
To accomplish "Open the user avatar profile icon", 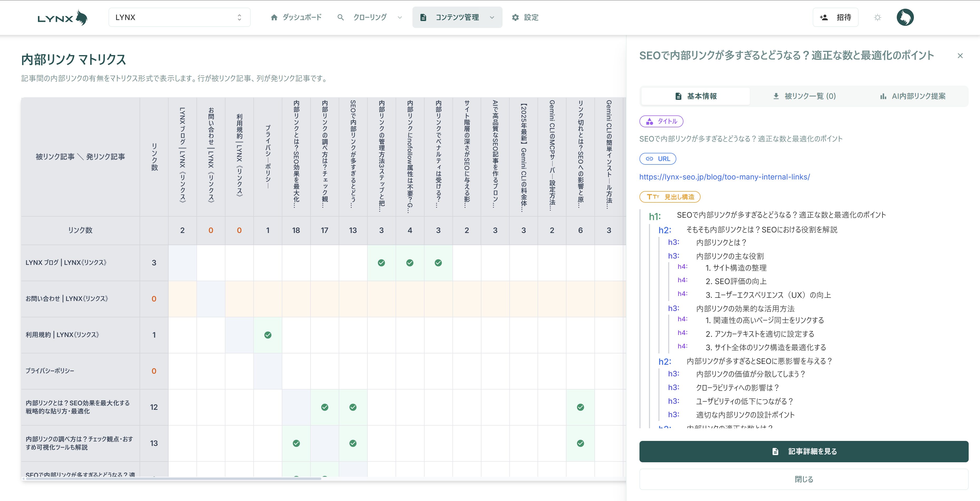I will tap(905, 17).
